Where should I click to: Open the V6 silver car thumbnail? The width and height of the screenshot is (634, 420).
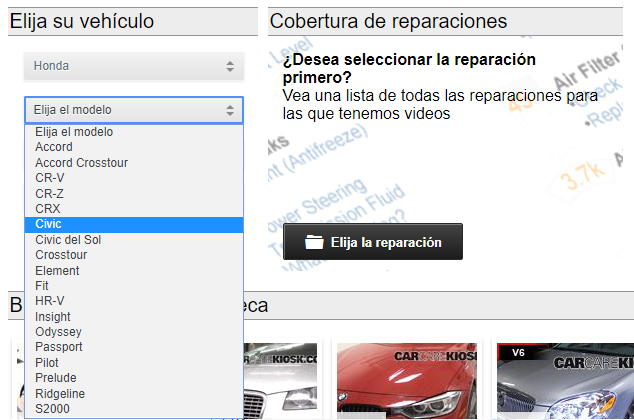click(x=565, y=381)
